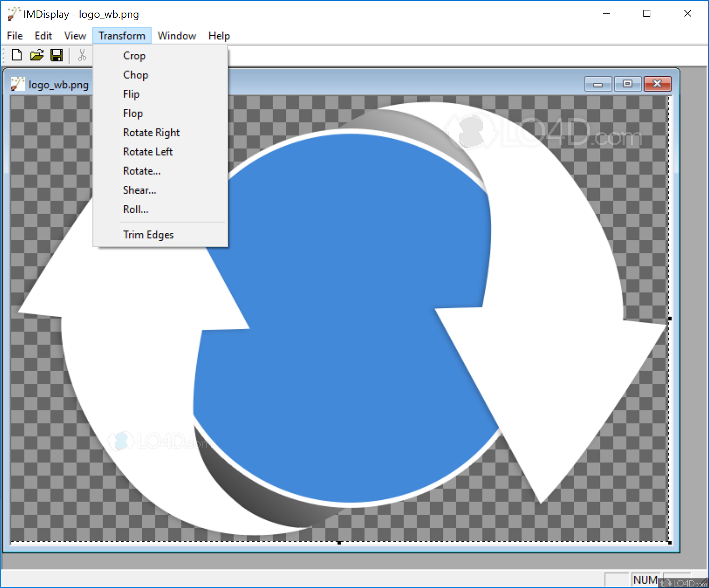Click the NUM status bar indicator

pos(645,580)
